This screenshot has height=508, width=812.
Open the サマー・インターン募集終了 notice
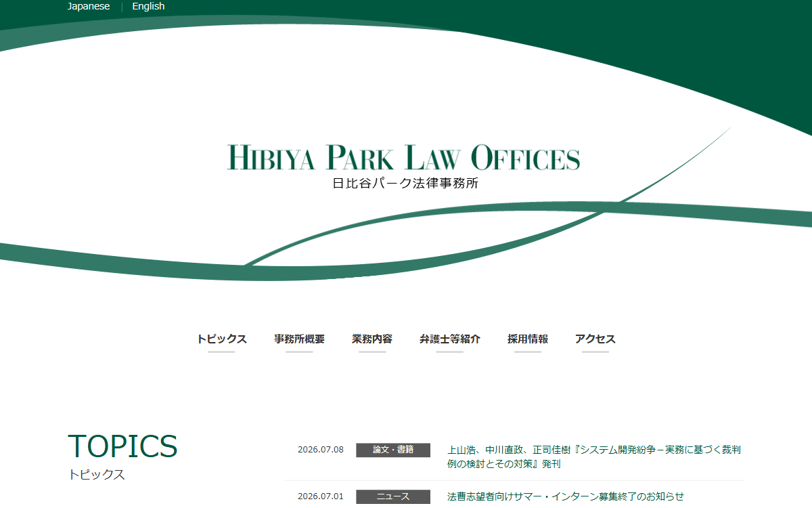[x=566, y=496]
